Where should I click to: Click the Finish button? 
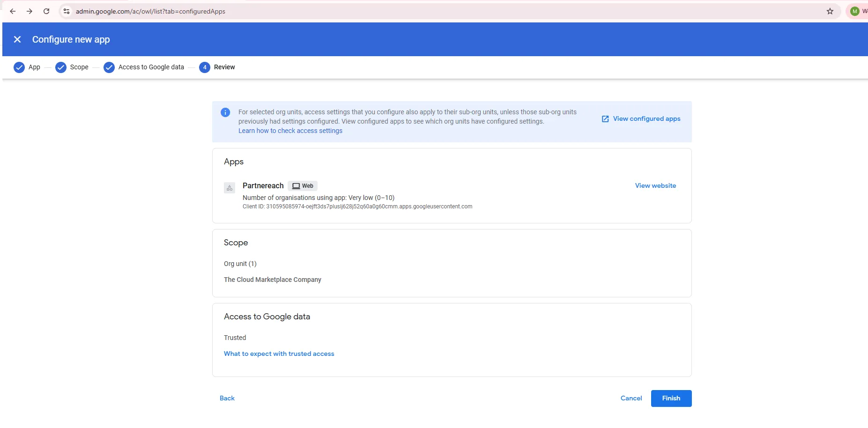(x=671, y=398)
